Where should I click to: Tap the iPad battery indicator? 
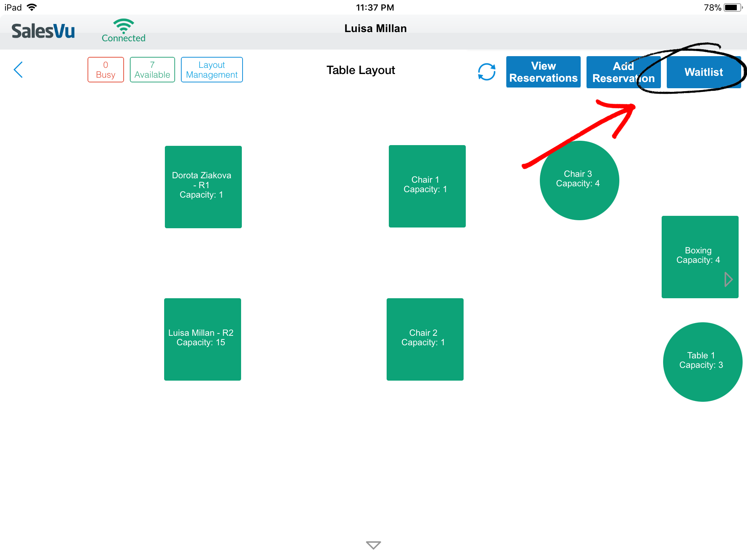[733, 7]
